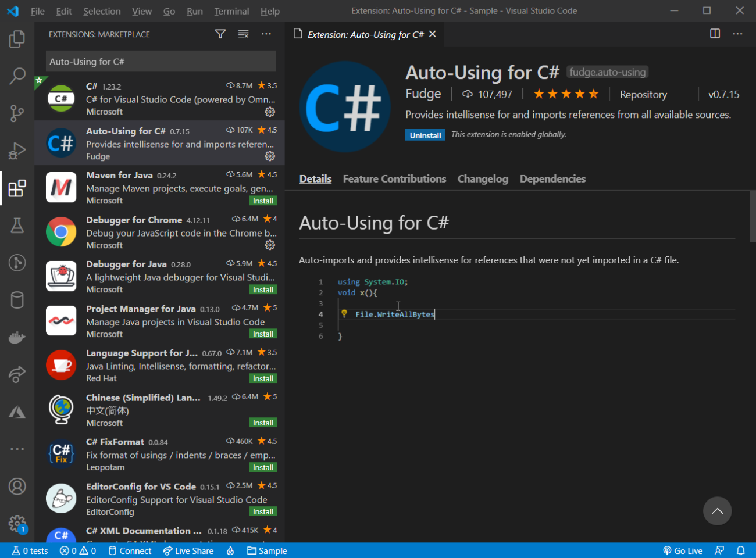Open Sample folder status item
Image resolution: width=756 pixels, height=558 pixels.
pos(267,550)
